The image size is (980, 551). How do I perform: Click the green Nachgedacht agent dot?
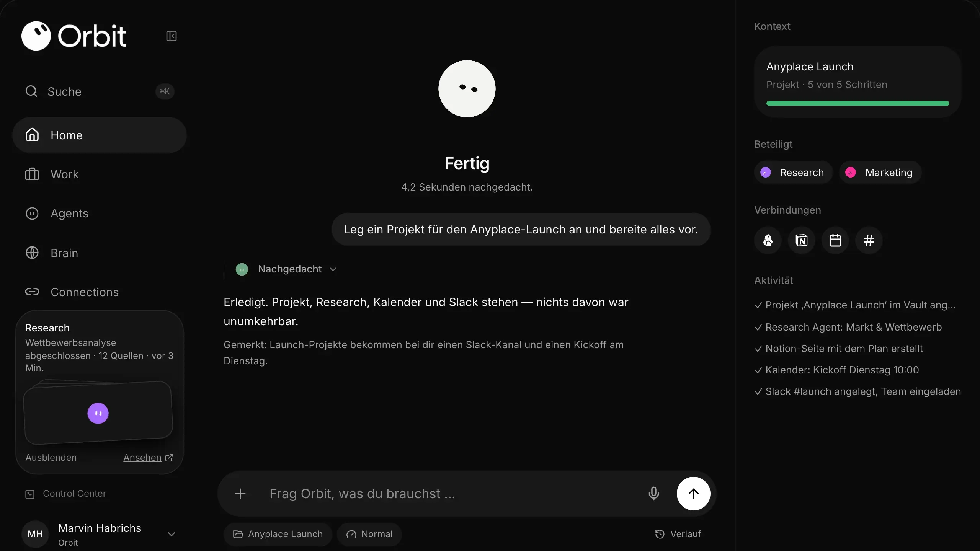click(242, 269)
